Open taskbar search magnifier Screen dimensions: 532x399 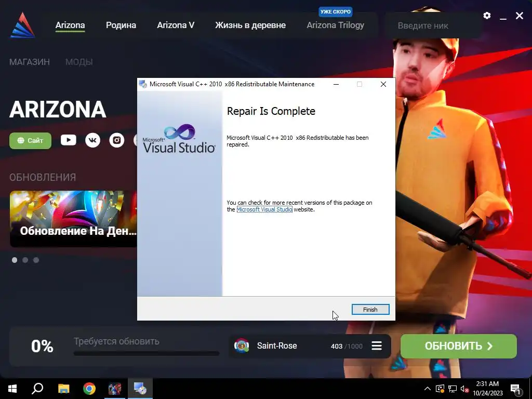click(37, 389)
